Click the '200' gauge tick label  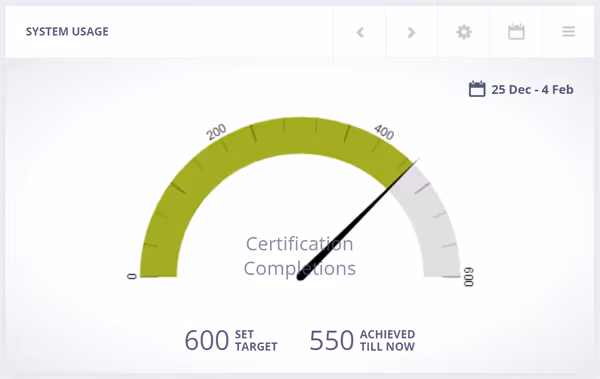[217, 132]
